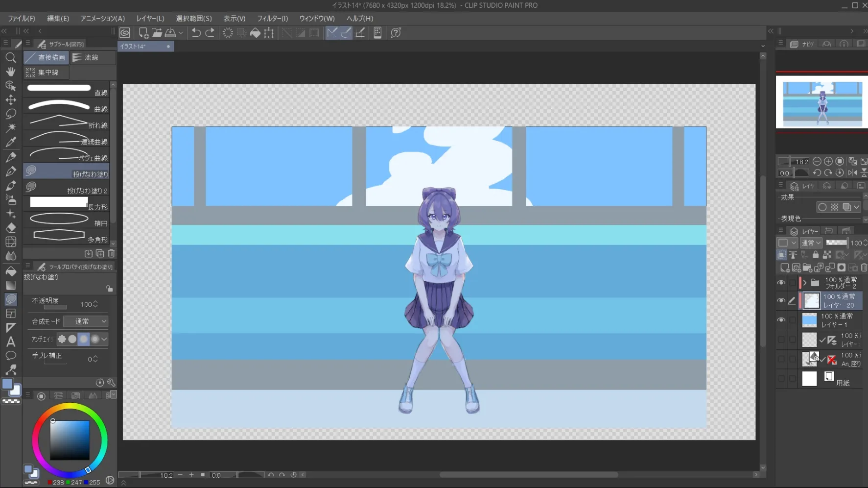Expand the フォルダー 2 layer folder
The height and width of the screenshot is (488, 868).
pyautogui.click(x=804, y=283)
